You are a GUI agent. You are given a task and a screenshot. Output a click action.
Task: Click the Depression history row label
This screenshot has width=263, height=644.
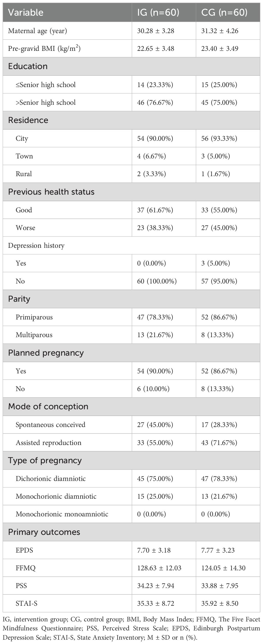tap(36, 245)
